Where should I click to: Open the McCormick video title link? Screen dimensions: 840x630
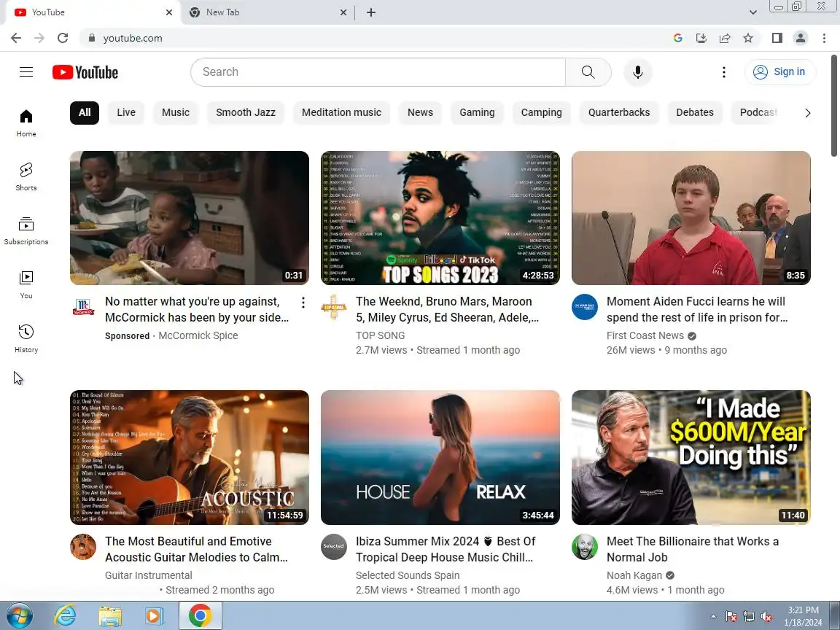pyautogui.click(x=197, y=310)
